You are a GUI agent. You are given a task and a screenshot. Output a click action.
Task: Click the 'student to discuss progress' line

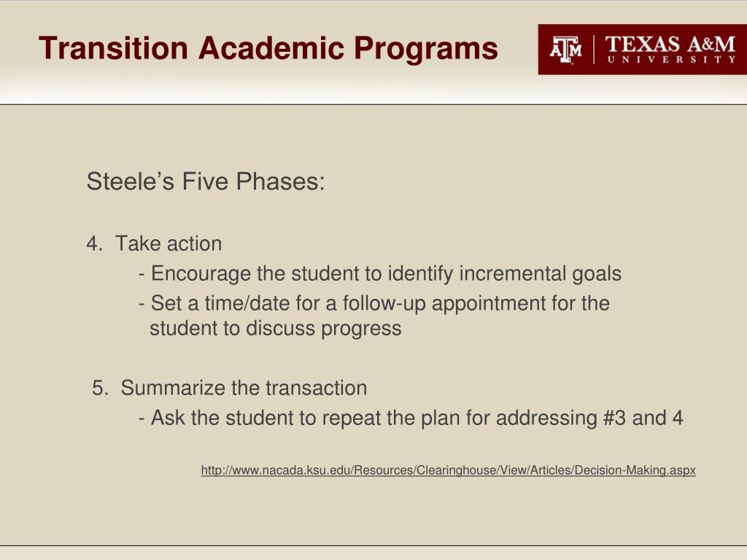point(275,329)
